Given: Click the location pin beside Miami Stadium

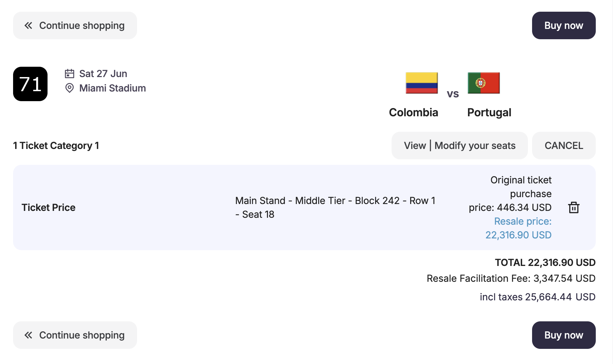Looking at the screenshot, I should coord(70,88).
